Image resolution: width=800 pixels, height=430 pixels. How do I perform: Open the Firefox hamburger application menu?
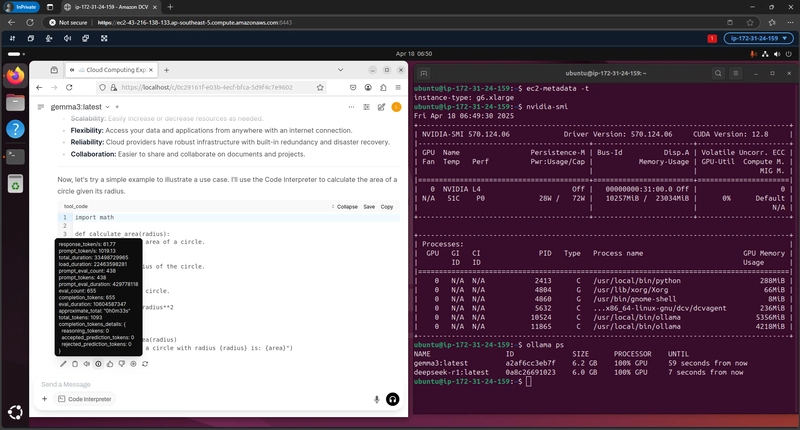tap(398, 87)
